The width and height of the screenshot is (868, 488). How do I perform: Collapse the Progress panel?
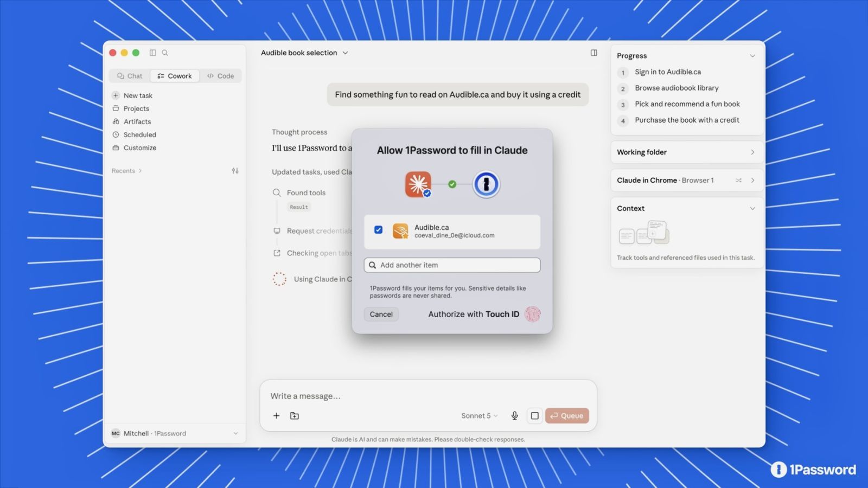(752, 56)
